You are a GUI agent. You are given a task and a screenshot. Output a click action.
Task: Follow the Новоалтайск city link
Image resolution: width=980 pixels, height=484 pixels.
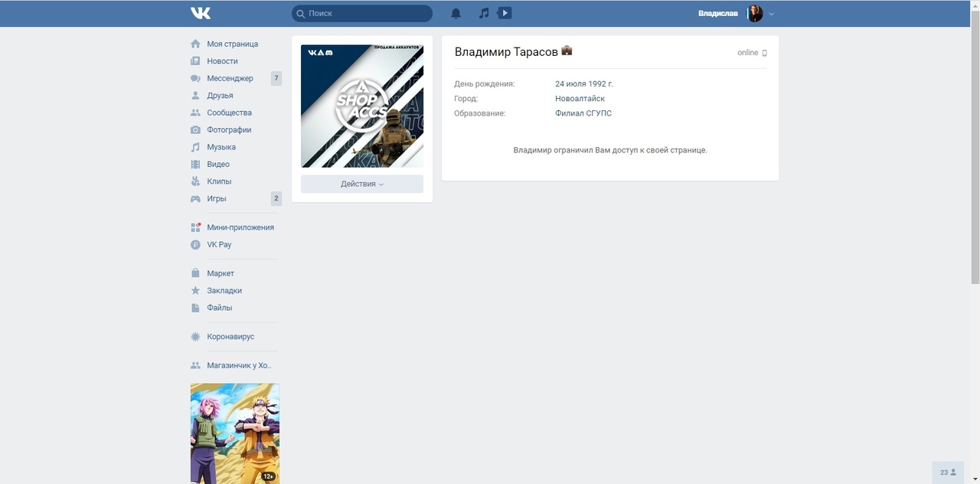click(580, 99)
